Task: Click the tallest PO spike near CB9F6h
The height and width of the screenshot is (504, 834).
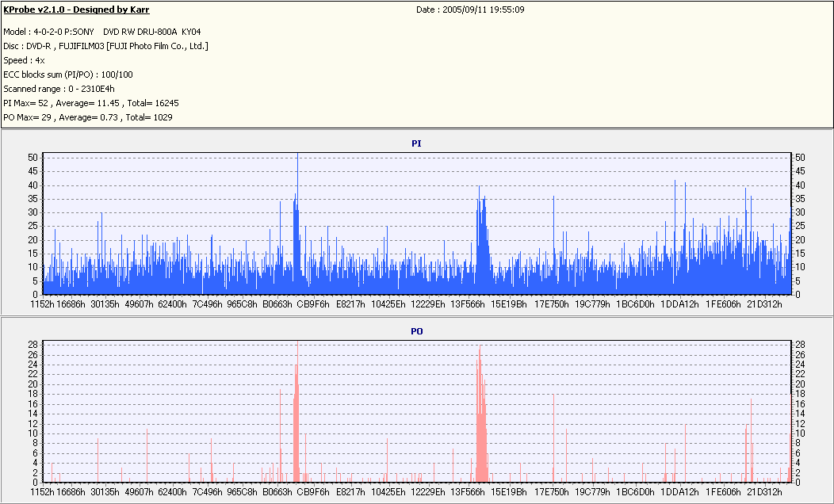Action: pos(297,410)
